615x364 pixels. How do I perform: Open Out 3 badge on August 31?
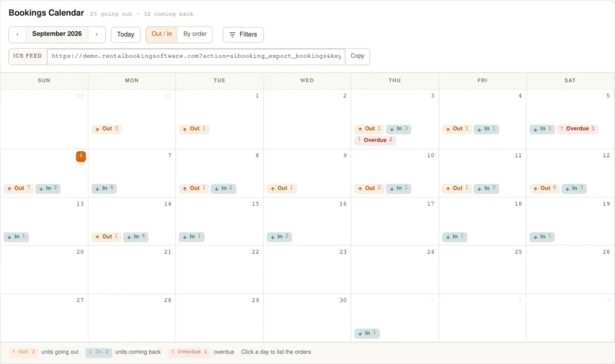[106, 129]
